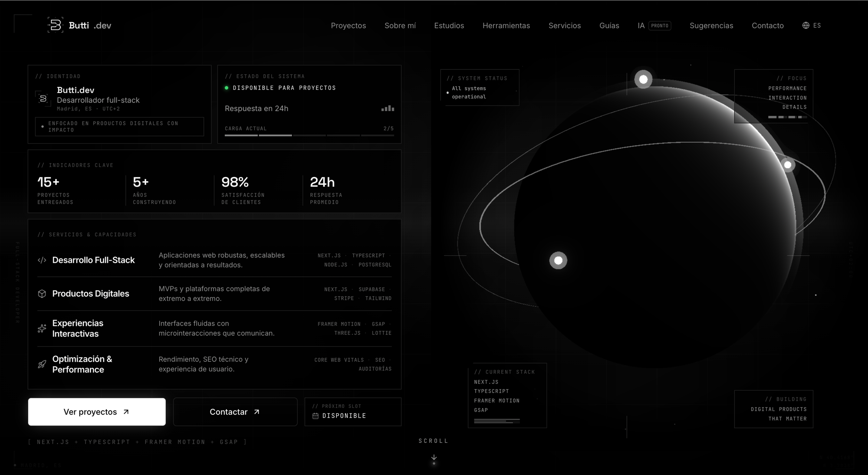The height and width of the screenshot is (475, 868).
Task: Open the Proyectos nav item
Action: click(349, 26)
